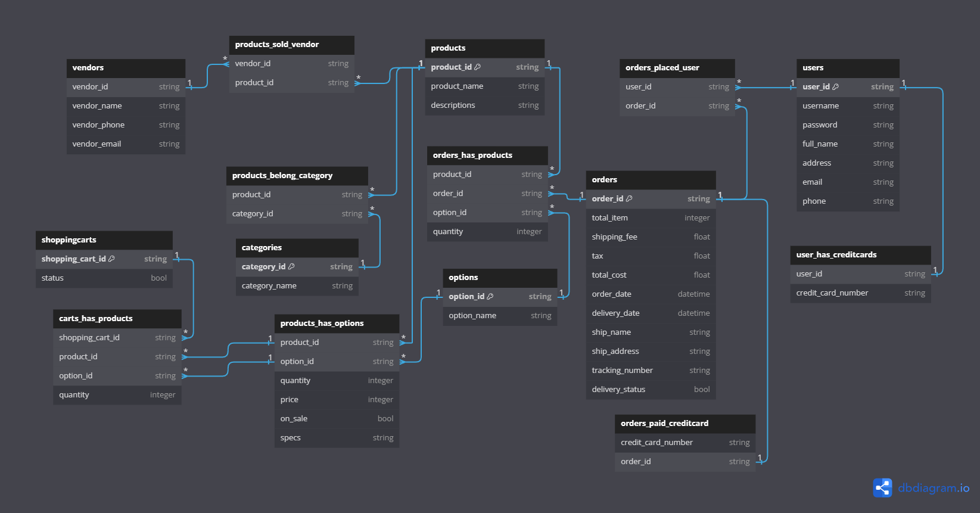Select the categories table header

297,248
